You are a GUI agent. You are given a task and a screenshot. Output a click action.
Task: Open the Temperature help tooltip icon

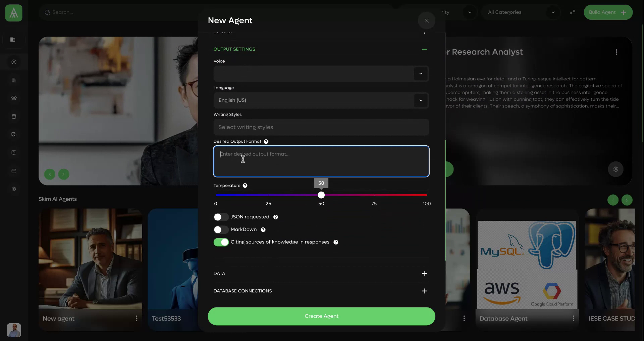[x=245, y=186]
